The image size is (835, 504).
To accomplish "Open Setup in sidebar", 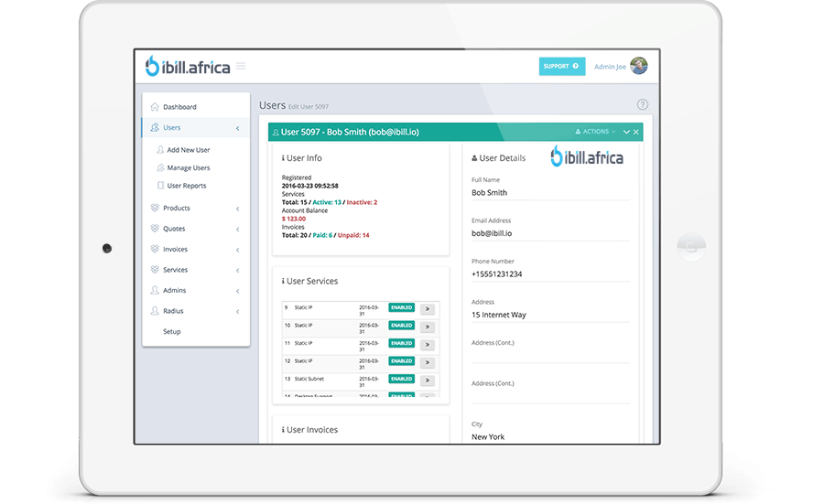I will [172, 331].
